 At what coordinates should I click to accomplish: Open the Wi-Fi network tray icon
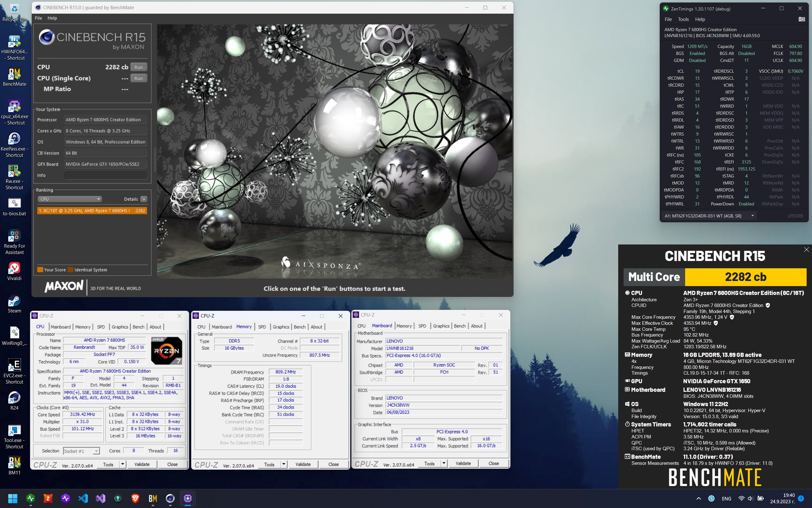742,498
